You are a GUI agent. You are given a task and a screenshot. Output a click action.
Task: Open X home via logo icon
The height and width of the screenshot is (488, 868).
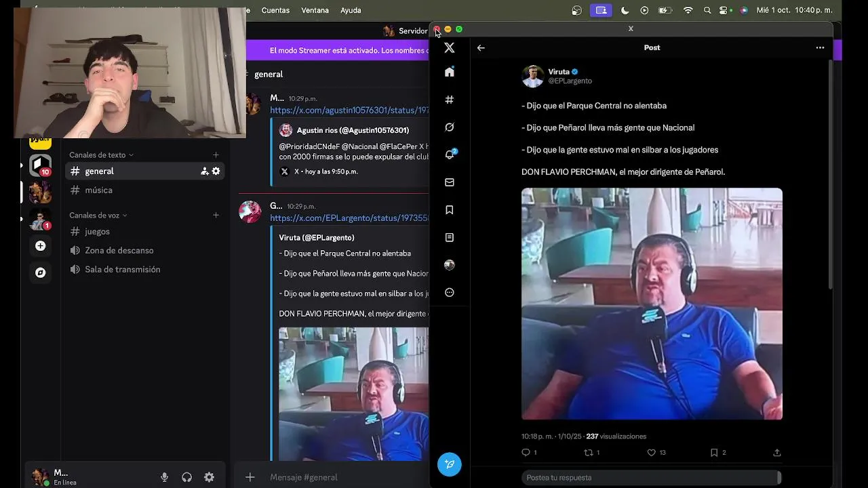[x=449, y=47]
